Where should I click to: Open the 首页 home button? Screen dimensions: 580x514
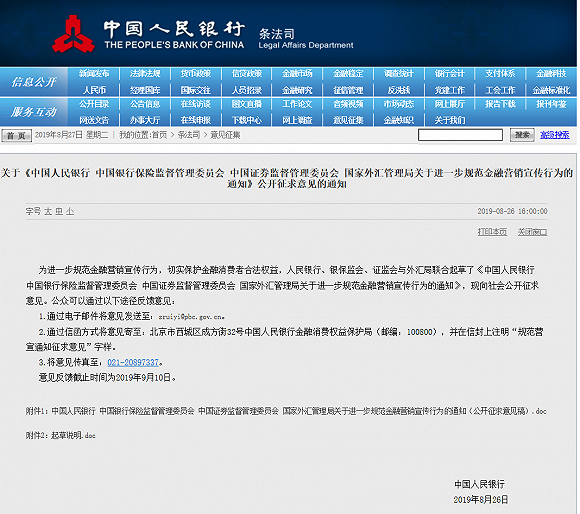[16, 136]
